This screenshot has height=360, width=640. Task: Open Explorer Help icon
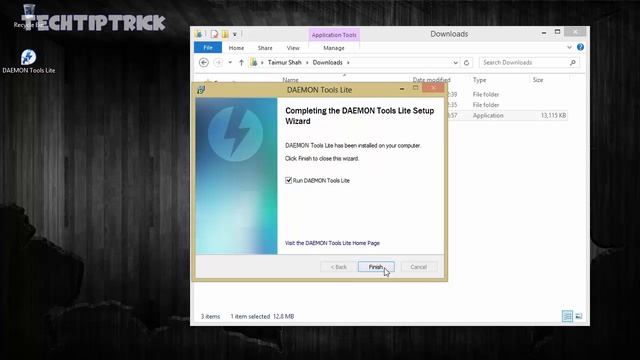[x=580, y=47]
